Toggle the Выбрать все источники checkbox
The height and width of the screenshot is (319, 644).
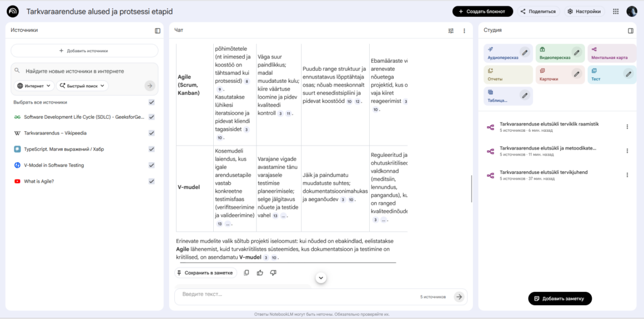point(152,102)
